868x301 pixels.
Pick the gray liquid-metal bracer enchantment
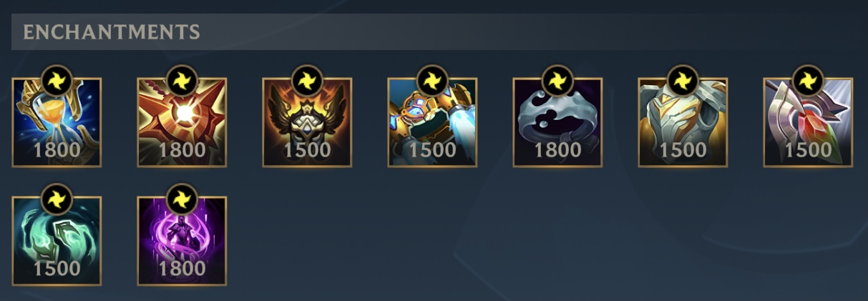point(557,122)
